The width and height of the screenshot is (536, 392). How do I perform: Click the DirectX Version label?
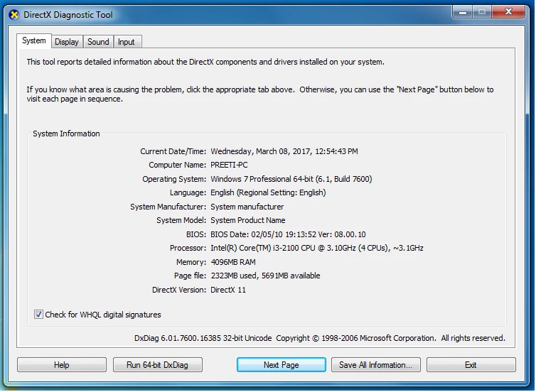[179, 290]
